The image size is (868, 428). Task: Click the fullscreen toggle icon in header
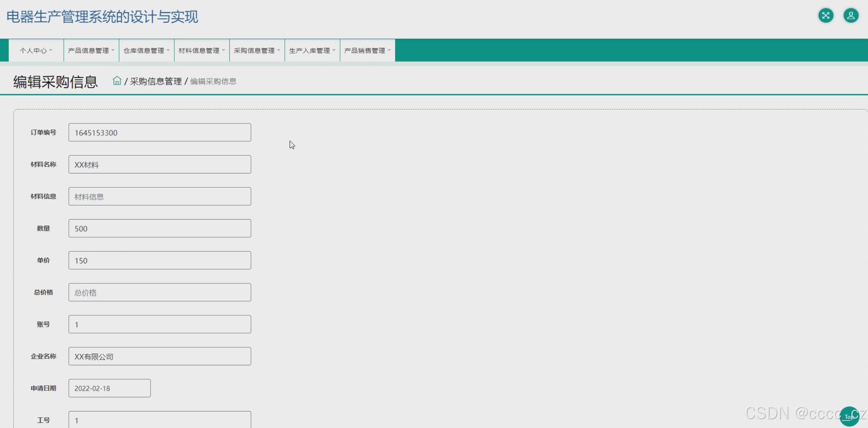[x=825, y=16]
